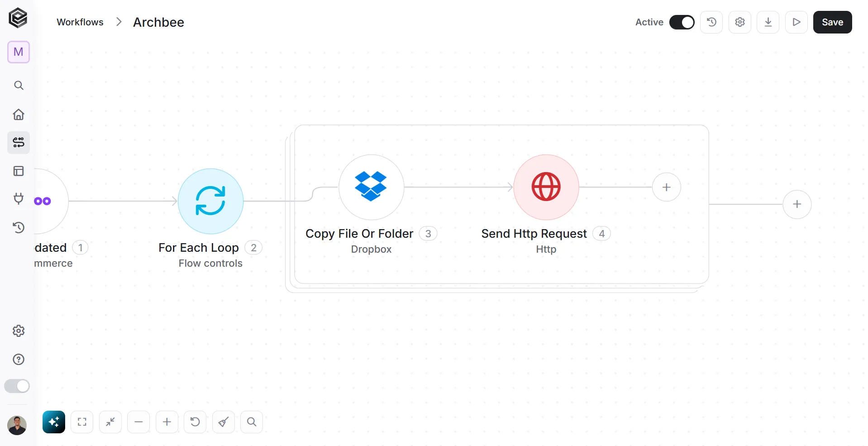The height and width of the screenshot is (446, 868).
Task: Click step number badge 3
Action: point(428,234)
